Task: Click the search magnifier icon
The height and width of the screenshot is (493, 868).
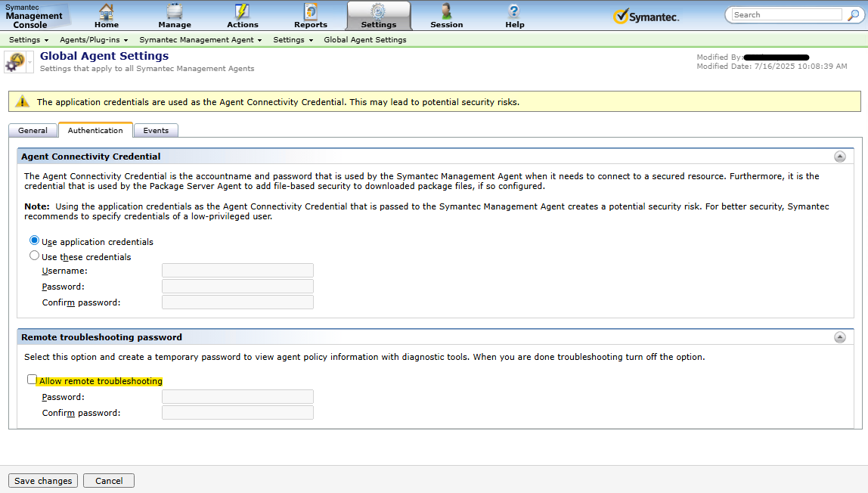Action: coord(853,15)
